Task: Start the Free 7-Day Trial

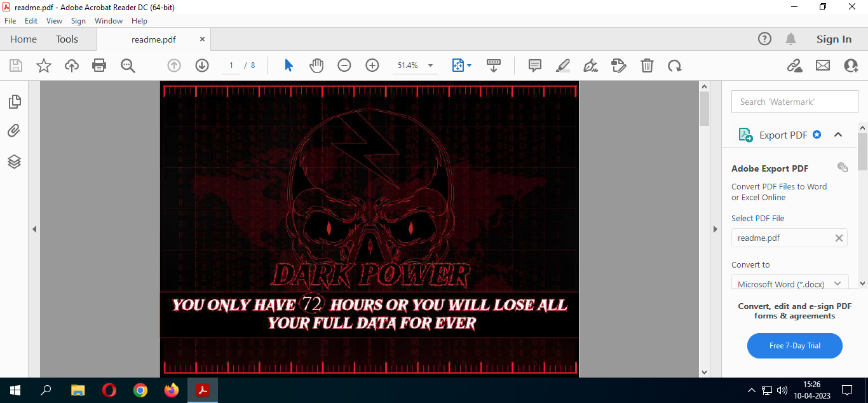Action: pos(795,346)
